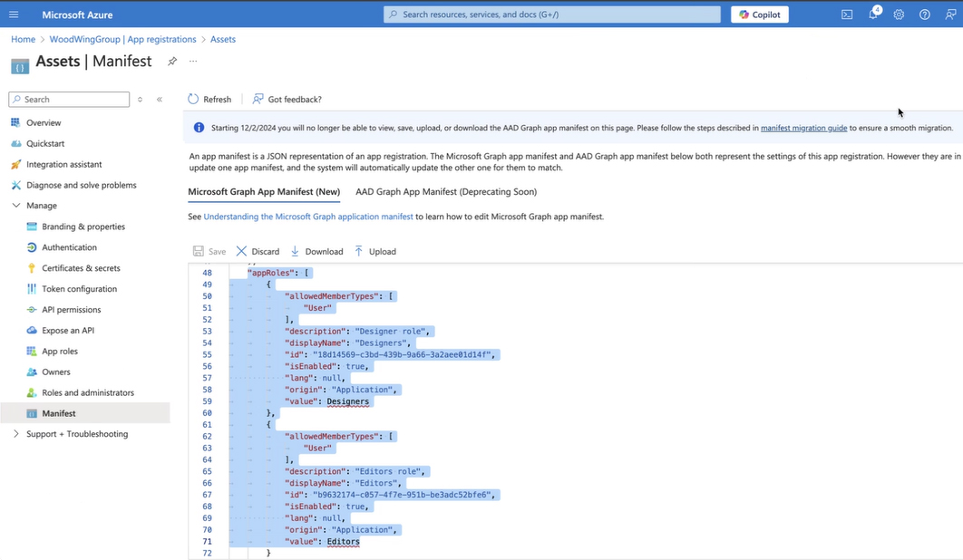
Task: Switch to AAD Graph App Manifest tab
Action: pos(446,191)
